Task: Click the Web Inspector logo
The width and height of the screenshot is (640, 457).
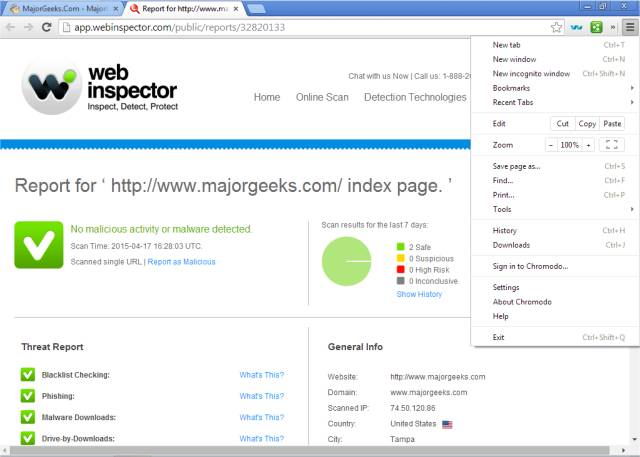Action: [x=100, y=88]
